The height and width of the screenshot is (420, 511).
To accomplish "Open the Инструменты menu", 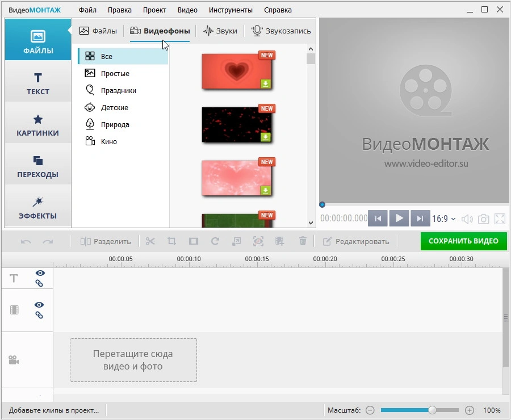I will click(x=231, y=10).
